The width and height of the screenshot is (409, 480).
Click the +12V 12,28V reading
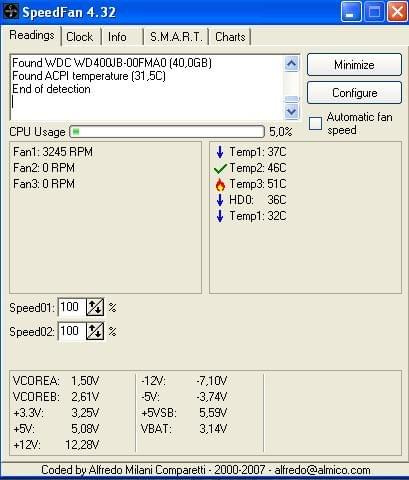coord(56,445)
